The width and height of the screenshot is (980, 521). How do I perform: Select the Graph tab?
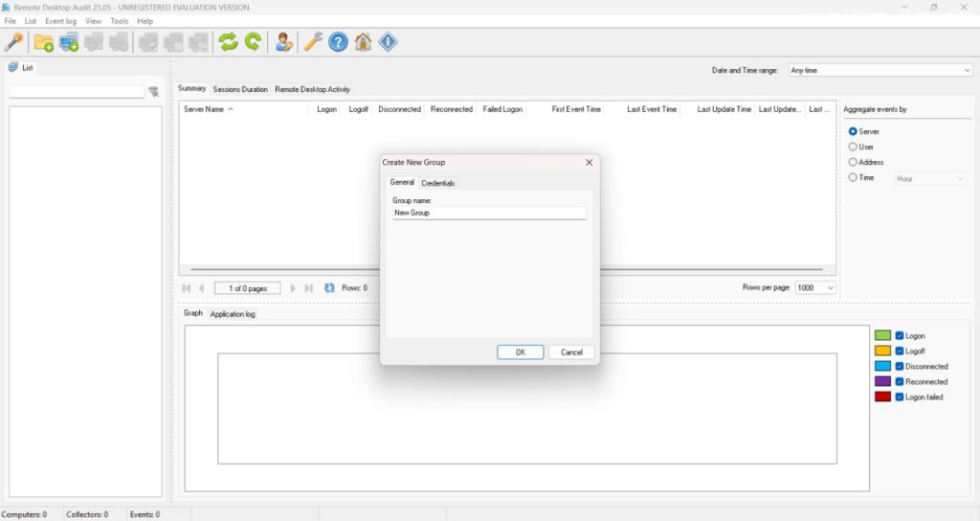[193, 313]
